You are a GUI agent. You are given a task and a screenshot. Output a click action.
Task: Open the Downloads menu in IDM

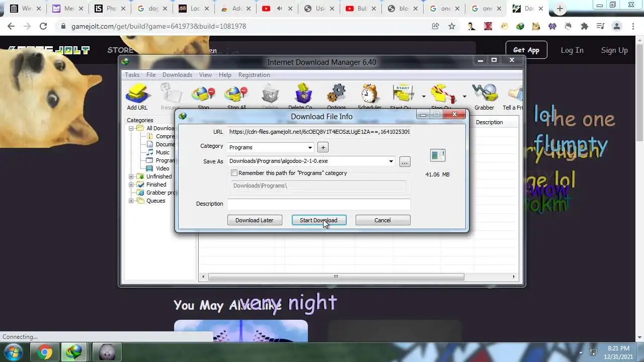coord(177,75)
